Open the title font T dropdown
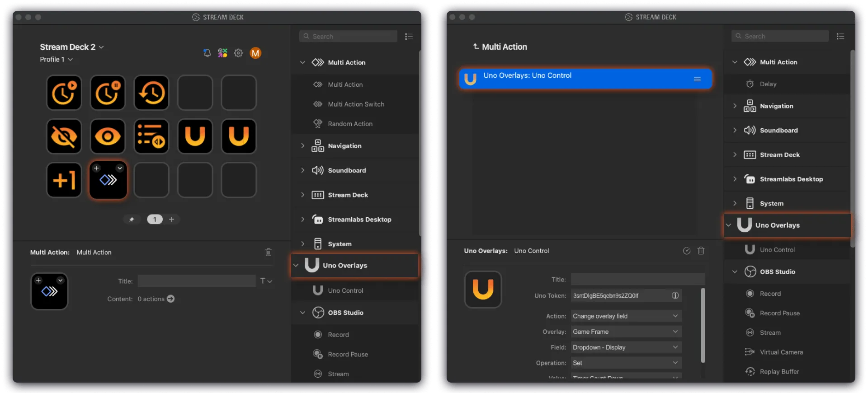The height and width of the screenshot is (393, 868). tap(266, 281)
